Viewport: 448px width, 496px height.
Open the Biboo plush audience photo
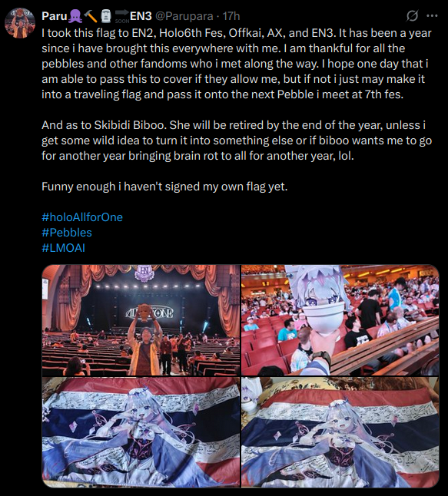340,320
